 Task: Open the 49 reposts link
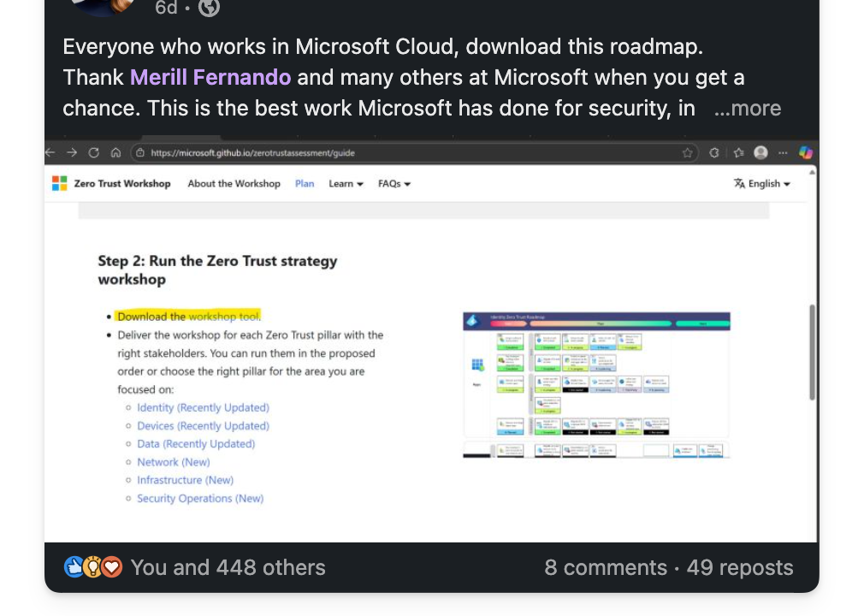[x=740, y=567]
